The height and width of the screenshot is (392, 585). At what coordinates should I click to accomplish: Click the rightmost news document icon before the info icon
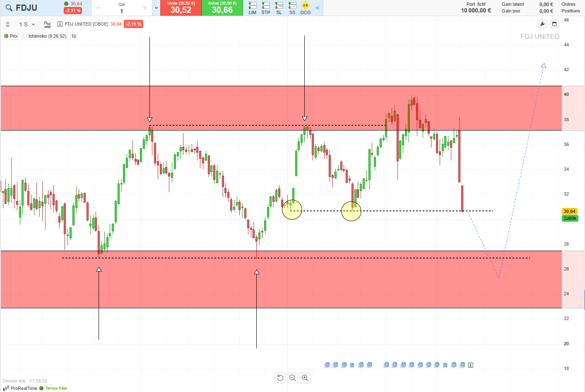point(462,365)
